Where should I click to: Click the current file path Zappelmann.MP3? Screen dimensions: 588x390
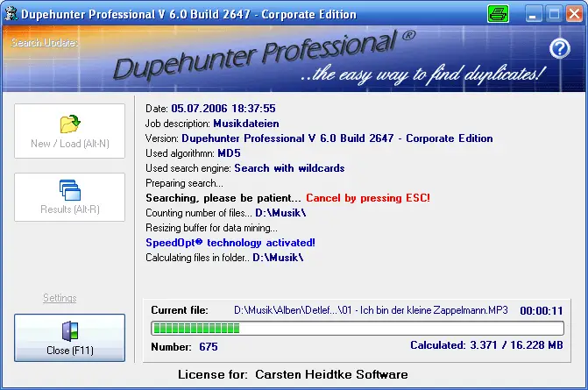click(371, 310)
